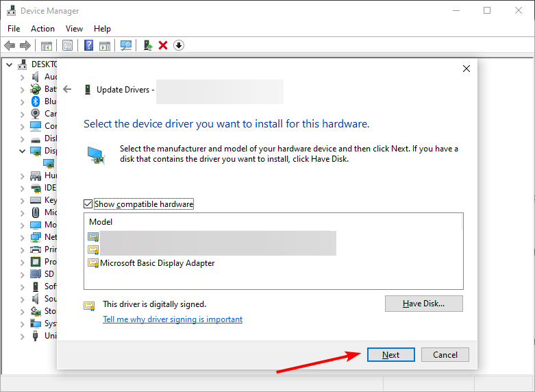Click the Bluetooth category icon

point(36,101)
